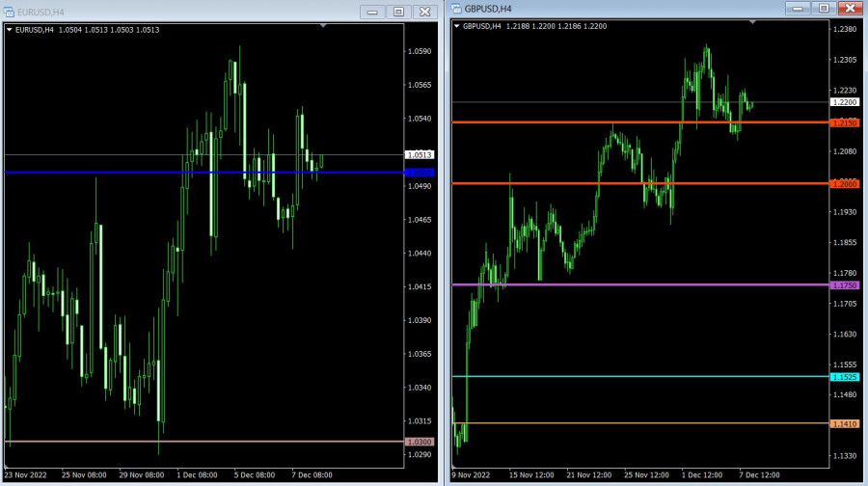The height and width of the screenshot is (486, 868).
Task: Maximize the EURUSD,H4 chart window
Action: [x=397, y=12]
